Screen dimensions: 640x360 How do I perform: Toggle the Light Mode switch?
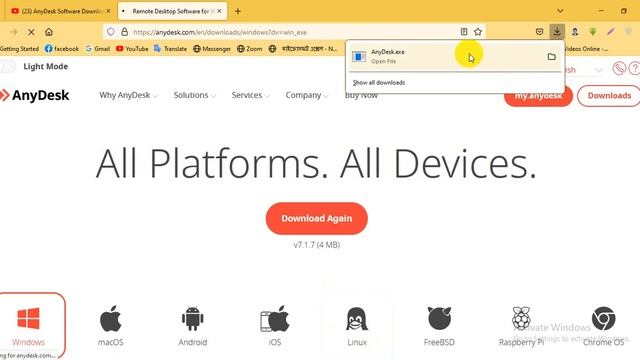pos(7,66)
